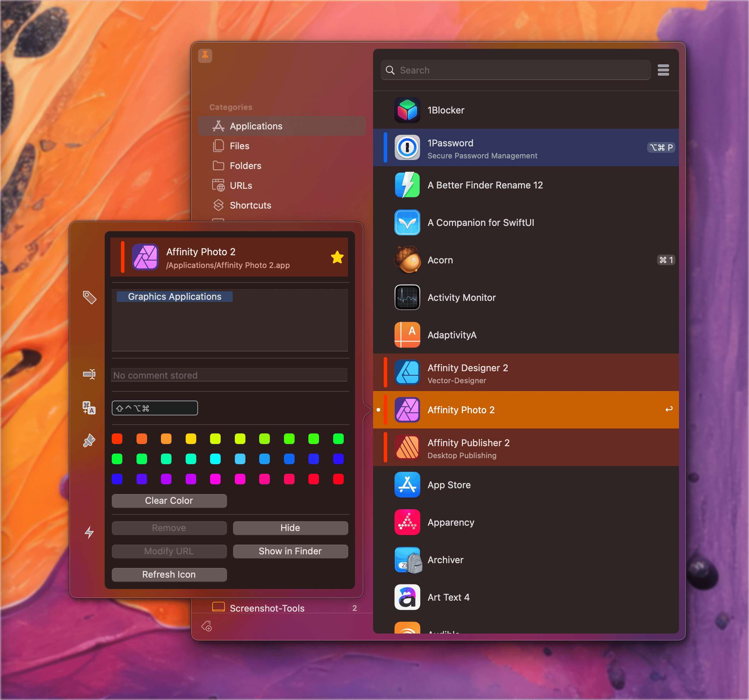Image resolution: width=749 pixels, height=700 pixels.
Task: Click the 'Secure Password Management' subtitle
Action: (482, 156)
